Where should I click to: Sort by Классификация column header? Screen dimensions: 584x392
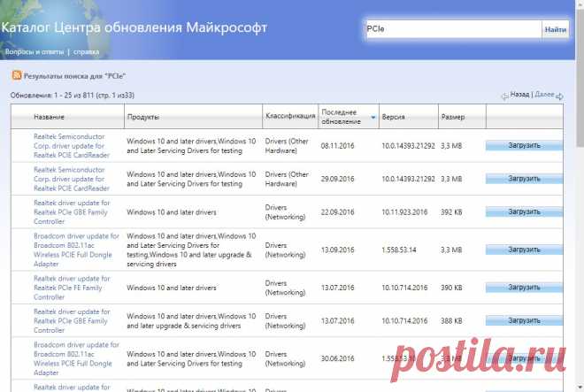click(290, 116)
